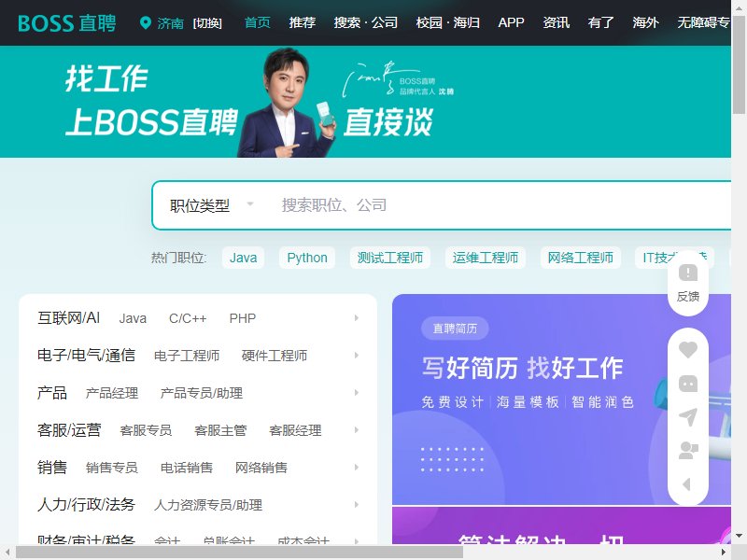Open the 客服主管 job link
This screenshot has height=560, width=747.
click(x=220, y=430)
